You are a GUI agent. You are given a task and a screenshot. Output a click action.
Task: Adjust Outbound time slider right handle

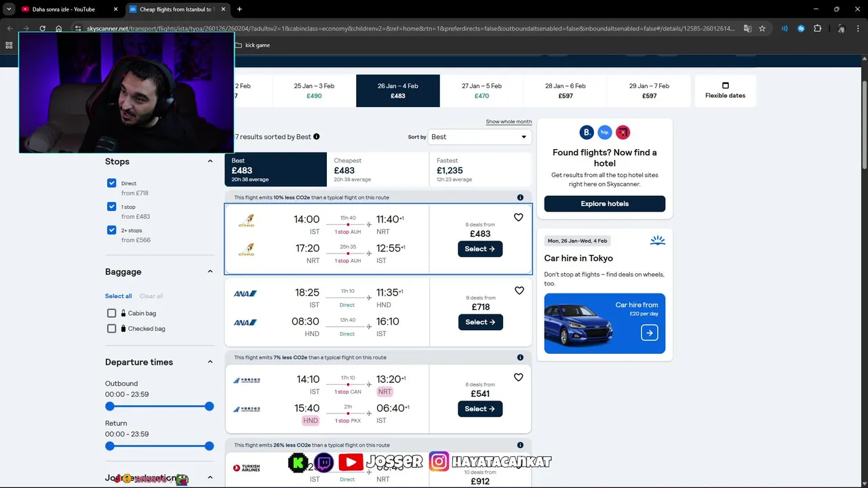tap(209, 406)
